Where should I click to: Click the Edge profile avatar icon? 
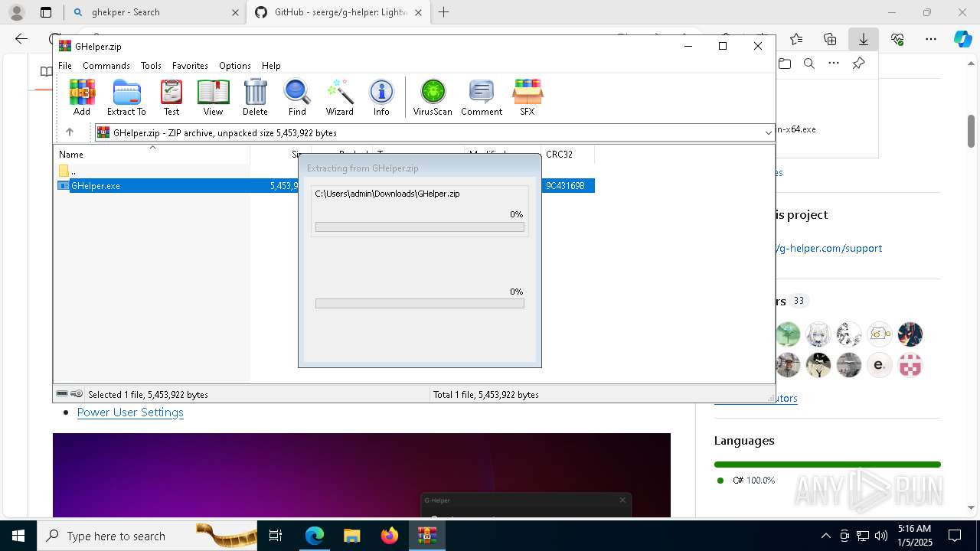(16, 12)
